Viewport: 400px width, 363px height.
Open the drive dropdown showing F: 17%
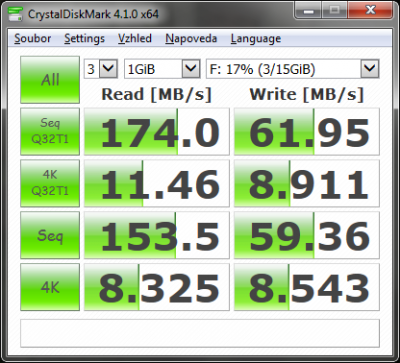(x=293, y=69)
